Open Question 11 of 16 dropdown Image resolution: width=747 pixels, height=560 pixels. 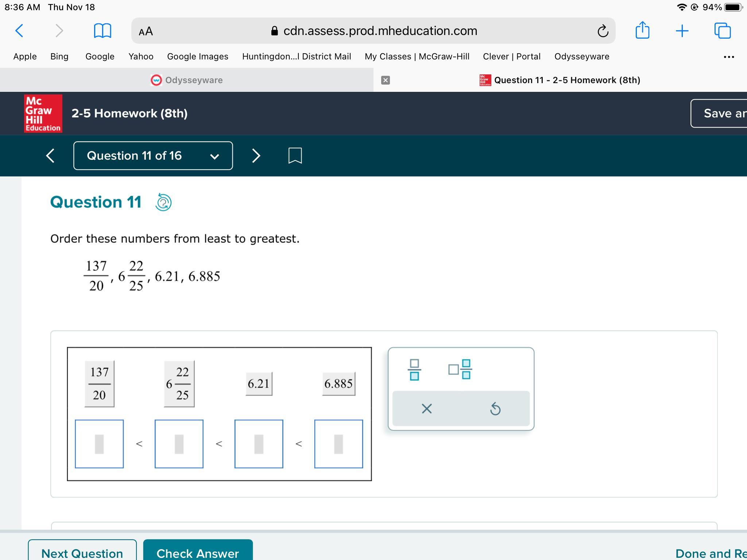click(x=153, y=156)
